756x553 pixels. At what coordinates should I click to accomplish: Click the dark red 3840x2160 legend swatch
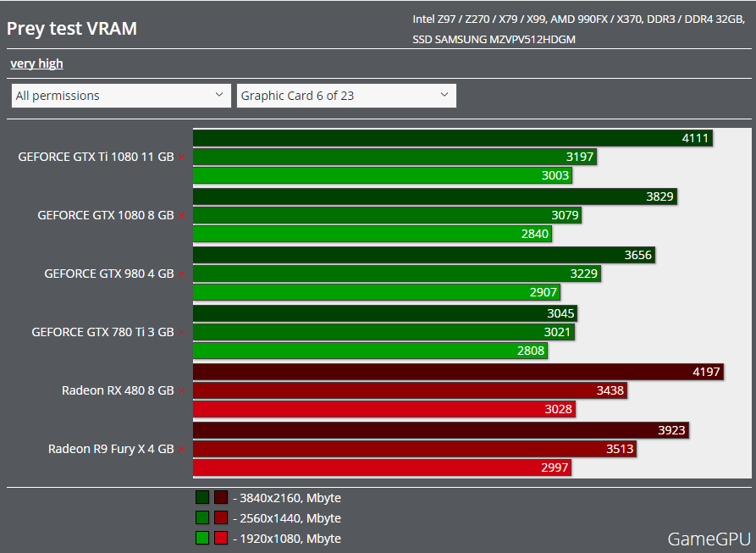pos(221,497)
